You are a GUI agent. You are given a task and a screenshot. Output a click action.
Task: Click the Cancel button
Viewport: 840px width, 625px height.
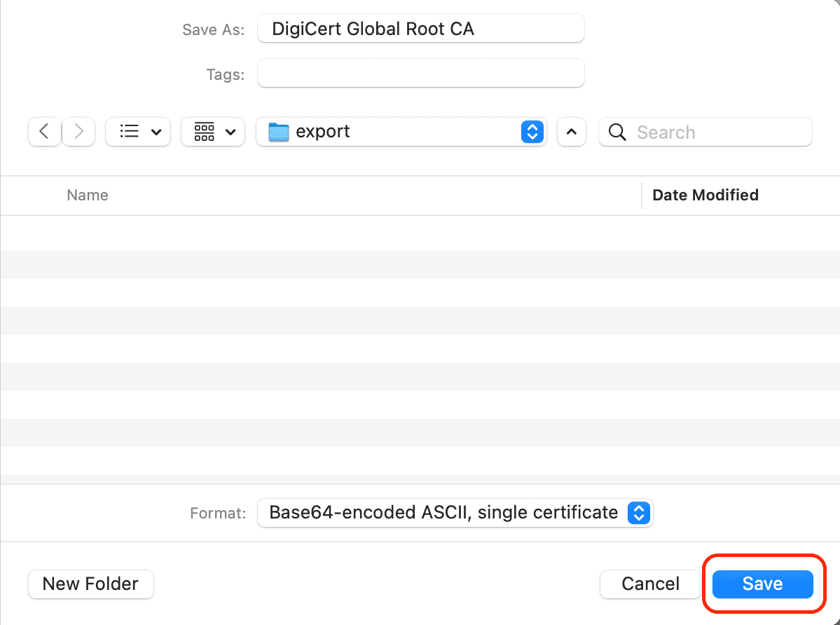650,584
